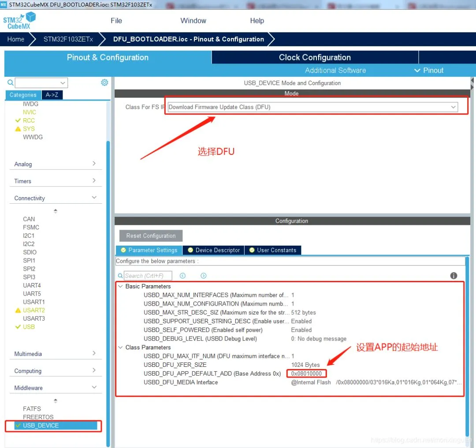Image resolution: width=476 pixels, height=448 pixels.
Task: Select WWDG in System Core list
Action: point(33,137)
